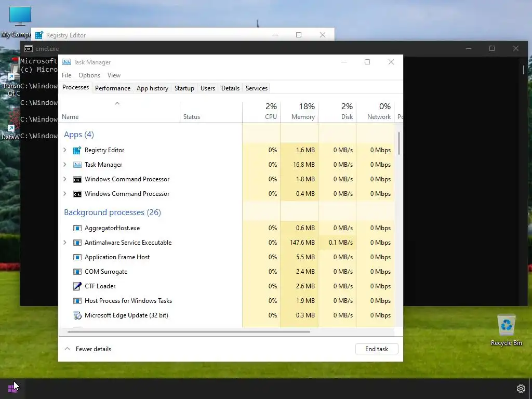Click the Host Process for Windows Tasks icon

coord(77,301)
